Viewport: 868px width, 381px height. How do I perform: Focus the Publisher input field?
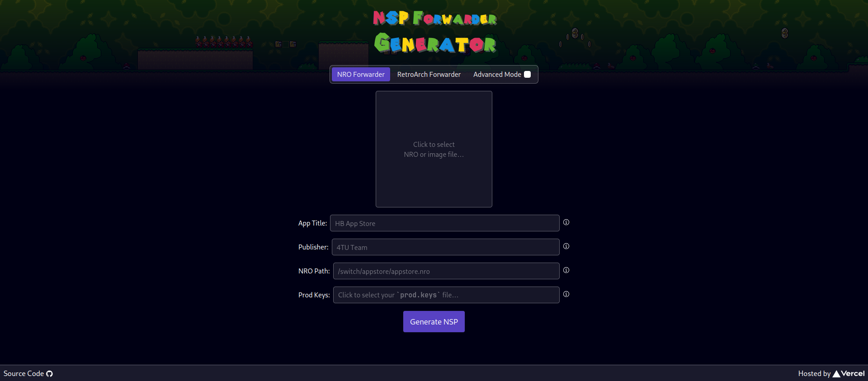(446, 247)
